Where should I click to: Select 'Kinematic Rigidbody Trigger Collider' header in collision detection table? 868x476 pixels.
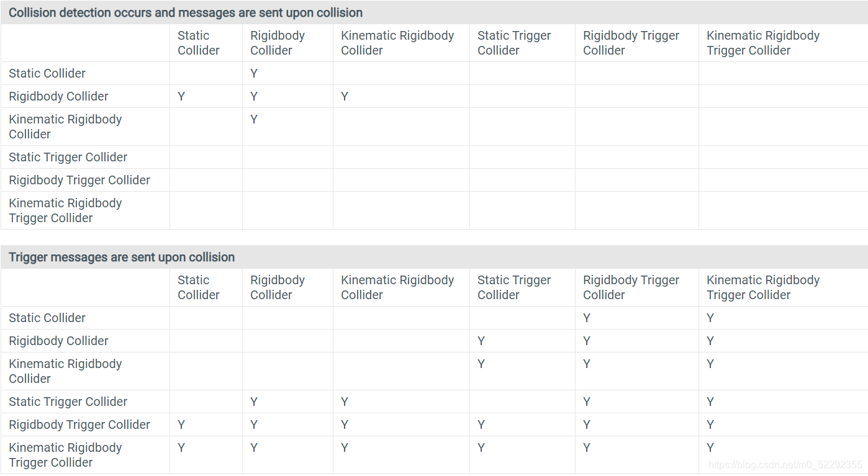[763, 43]
